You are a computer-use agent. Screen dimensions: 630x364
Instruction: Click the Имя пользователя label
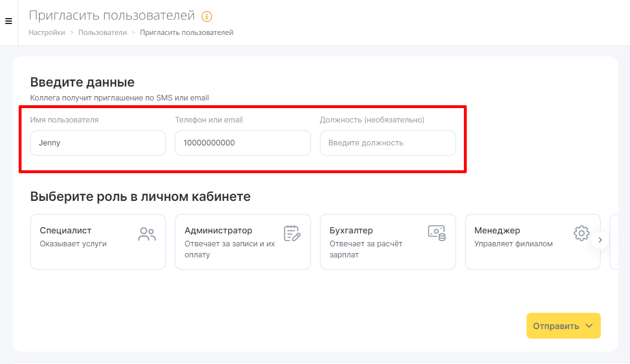64,120
